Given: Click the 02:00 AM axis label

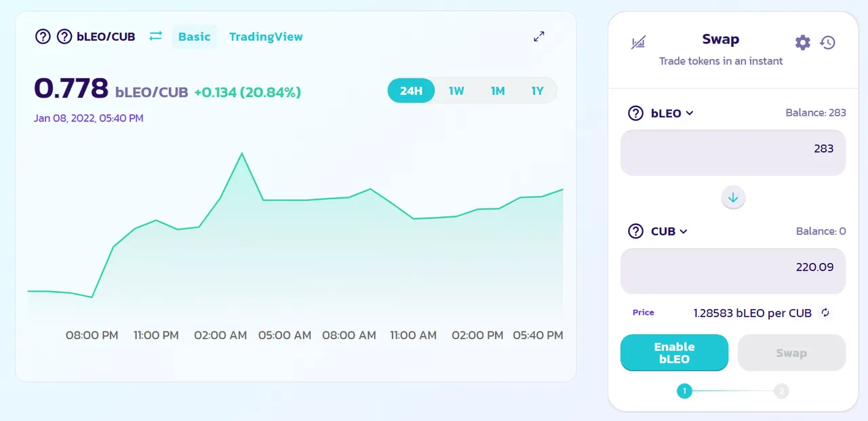Looking at the screenshot, I should tap(220, 335).
